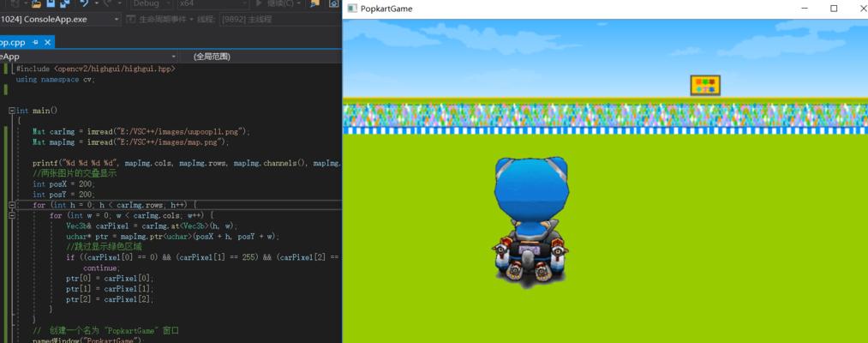Screen dimensions: 868x343
Task: Pin the .cpp editor tab
Action: 35,43
